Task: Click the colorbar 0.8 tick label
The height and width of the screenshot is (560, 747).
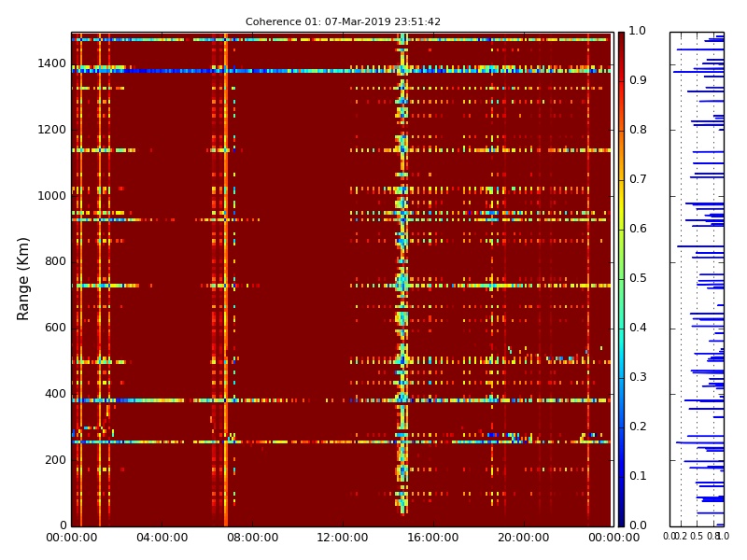Action: pos(638,130)
